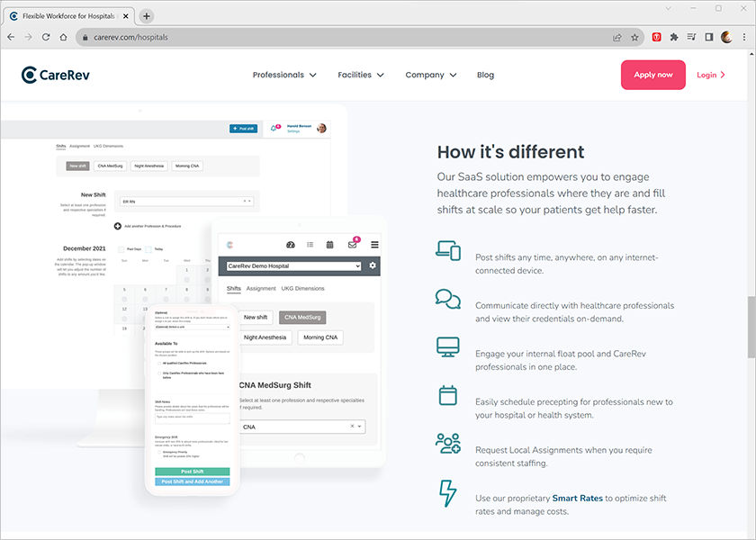Expand the Company dropdown menu

tap(430, 75)
